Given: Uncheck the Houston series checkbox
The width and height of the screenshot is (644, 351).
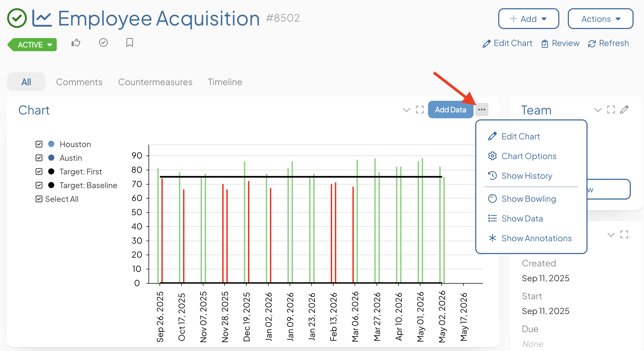Looking at the screenshot, I should point(39,144).
